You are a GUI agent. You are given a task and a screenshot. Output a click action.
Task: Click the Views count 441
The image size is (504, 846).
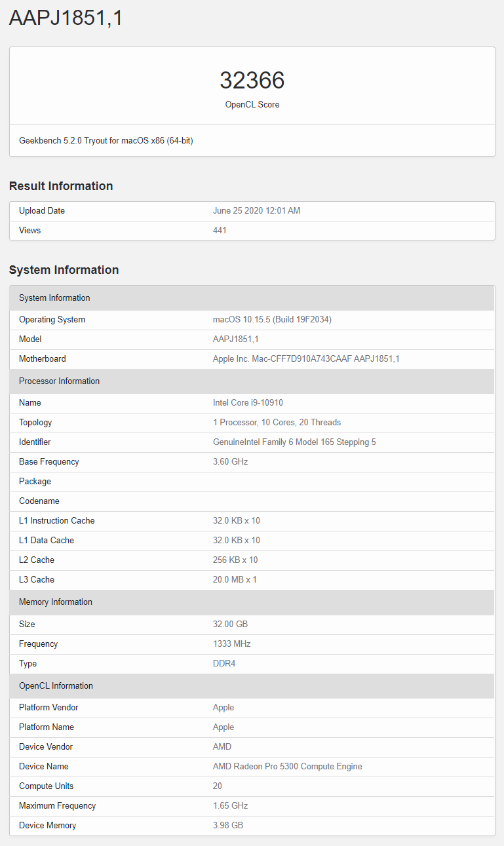pyautogui.click(x=220, y=231)
